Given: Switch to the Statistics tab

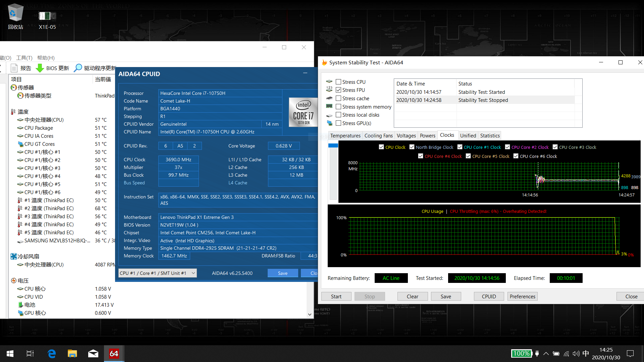Looking at the screenshot, I should point(490,135).
